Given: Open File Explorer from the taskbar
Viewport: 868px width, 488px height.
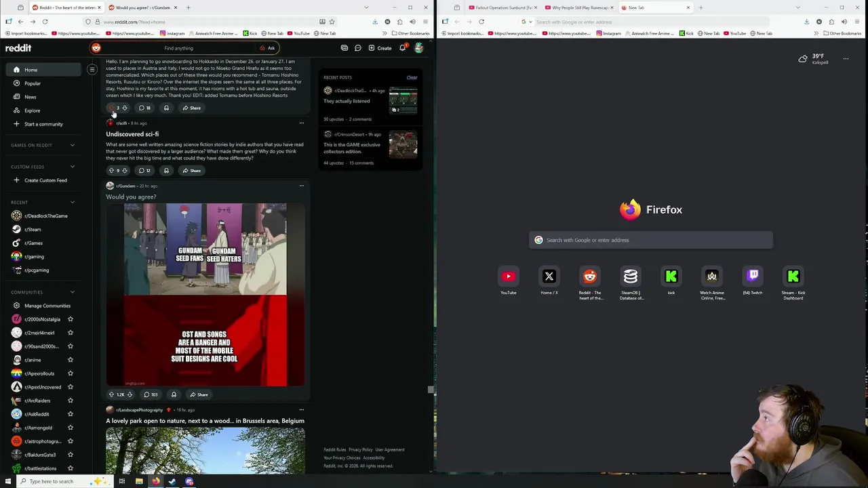Looking at the screenshot, I should click(x=139, y=481).
